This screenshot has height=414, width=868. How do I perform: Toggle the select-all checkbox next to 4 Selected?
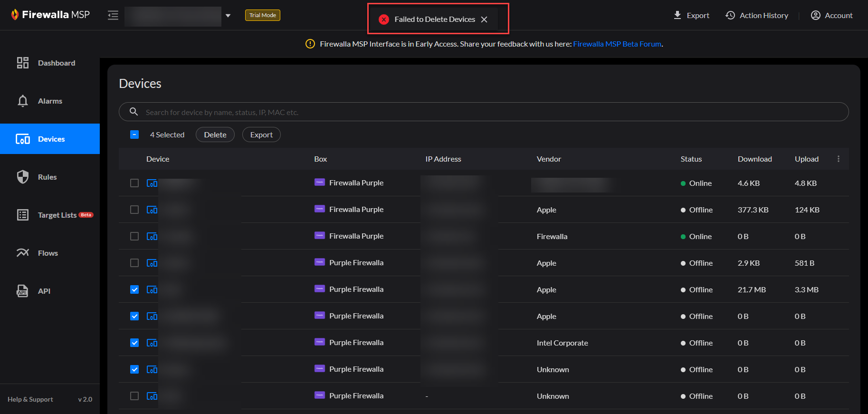[x=134, y=135]
